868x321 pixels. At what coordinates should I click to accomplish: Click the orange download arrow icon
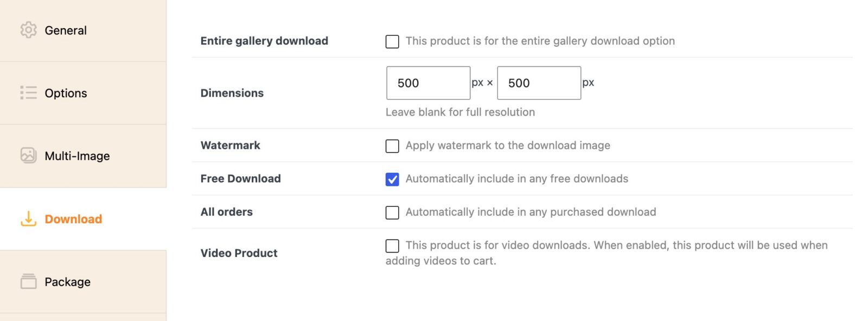point(28,219)
